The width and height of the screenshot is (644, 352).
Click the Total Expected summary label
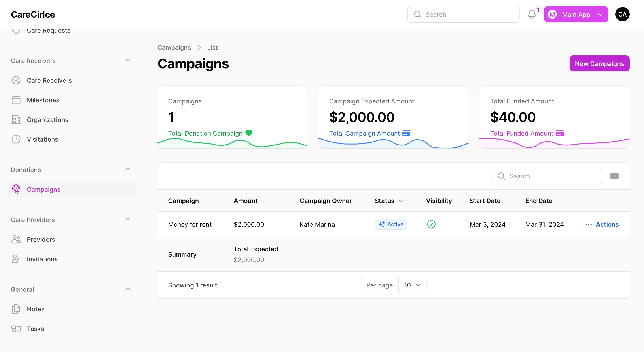point(256,249)
